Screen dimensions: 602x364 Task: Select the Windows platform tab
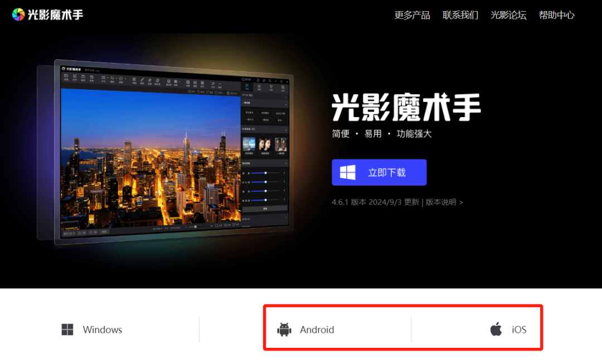92,329
